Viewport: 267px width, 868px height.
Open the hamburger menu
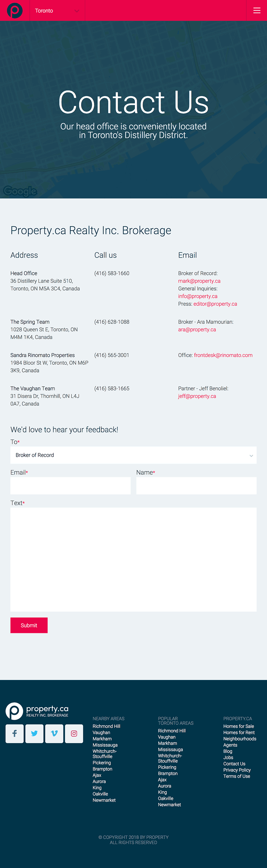pos(257,10)
